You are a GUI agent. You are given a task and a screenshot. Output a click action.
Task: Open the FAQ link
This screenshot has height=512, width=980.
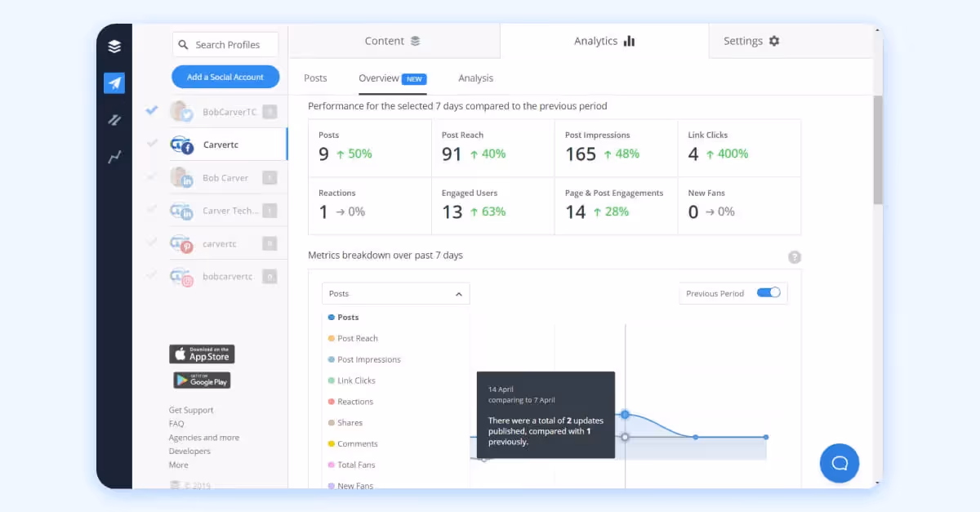176,423
